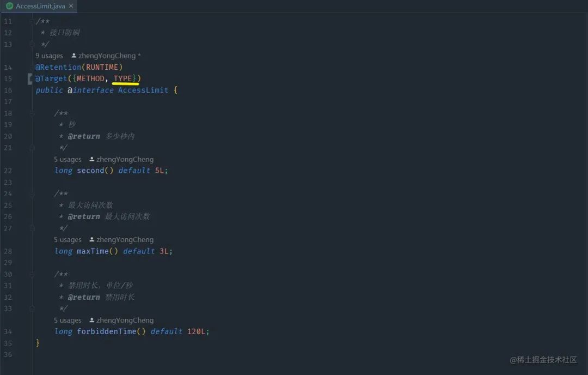Image resolution: width=588 pixels, height=375 pixels.
Task: Collapse the javadoc block at line 11
Action: click(32, 21)
